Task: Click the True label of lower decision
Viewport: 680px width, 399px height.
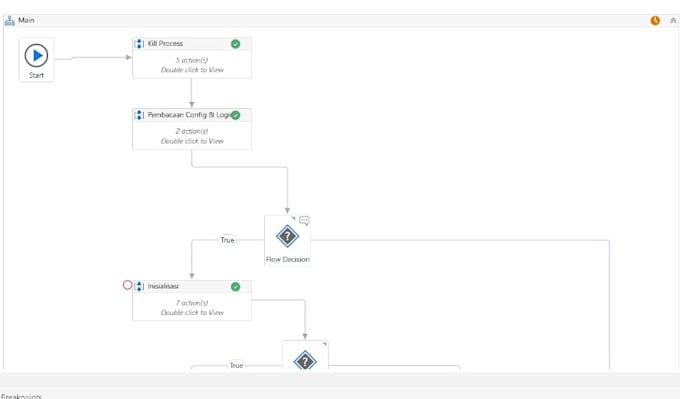Action: click(236, 365)
